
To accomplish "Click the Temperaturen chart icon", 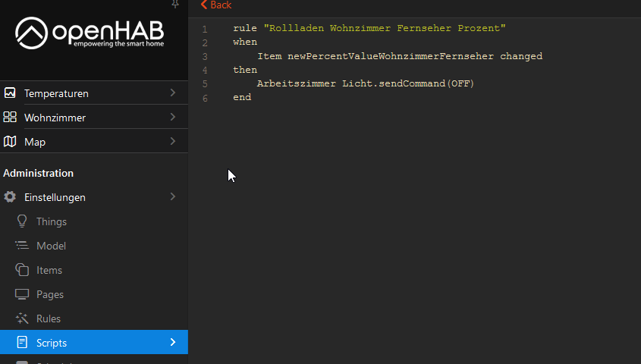I will 10,93.
